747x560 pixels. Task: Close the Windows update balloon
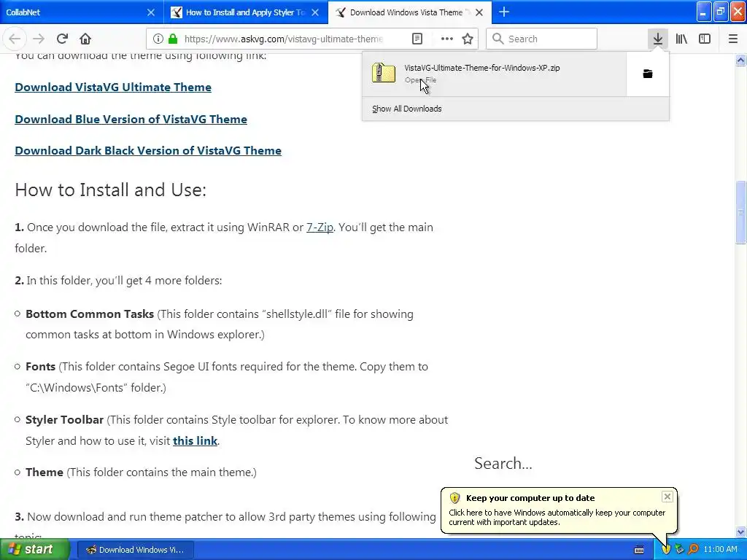pos(667,497)
